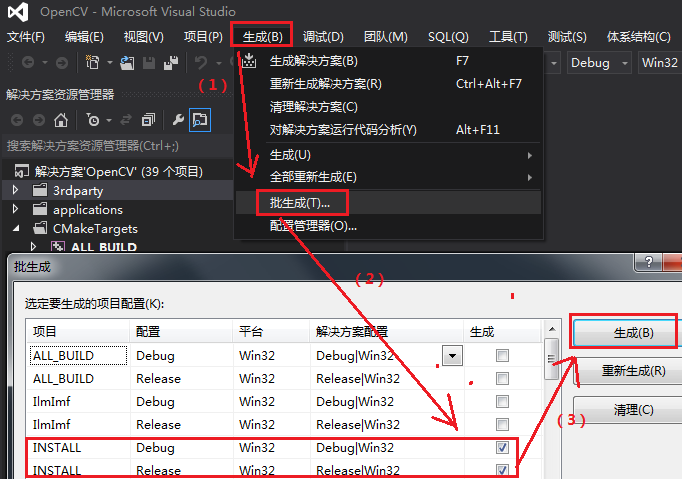Viewport: 682px width, 479px height.
Task: Open the 视图(V) menu
Action: coord(144,37)
